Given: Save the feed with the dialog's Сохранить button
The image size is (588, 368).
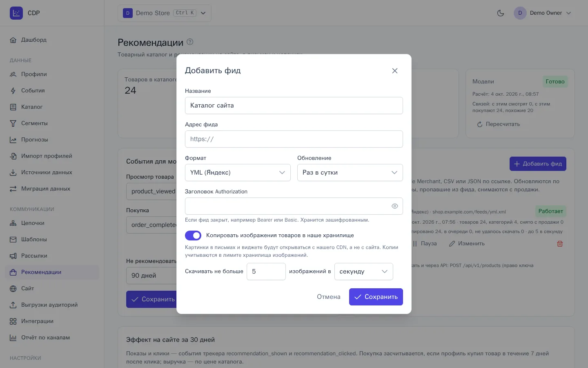Looking at the screenshot, I should click(x=376, y=297).
